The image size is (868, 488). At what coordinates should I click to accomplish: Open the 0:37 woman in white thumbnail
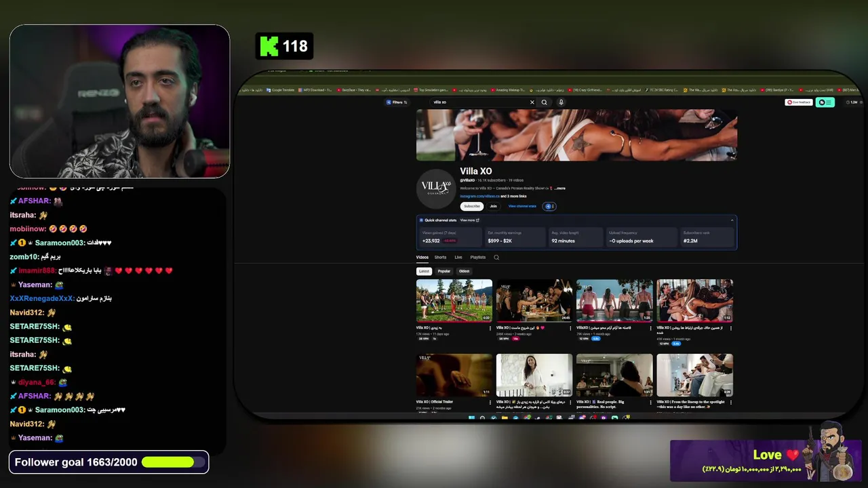click(534, 375)
